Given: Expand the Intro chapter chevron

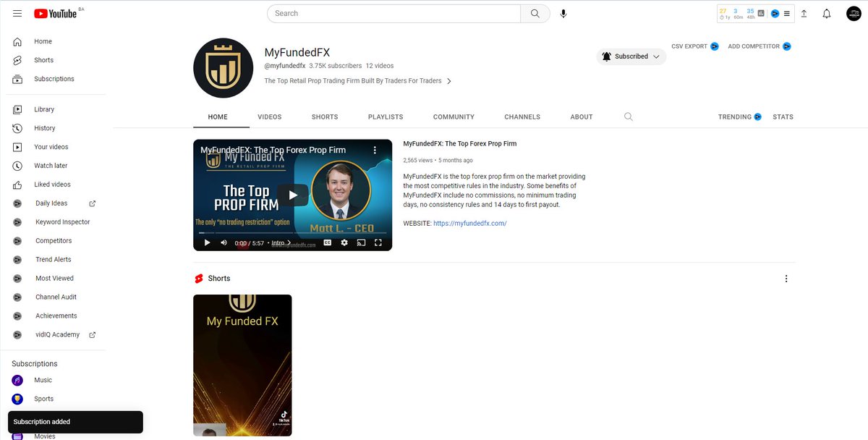Looking at the screenshot, I should [289, 243].
